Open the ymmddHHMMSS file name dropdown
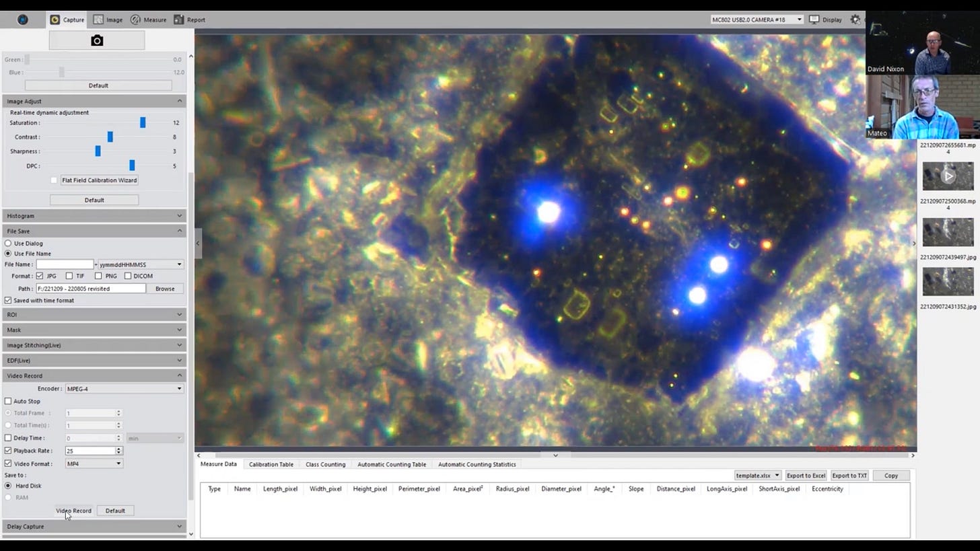This screenshot has width=980, height=551. pos(140,264)
